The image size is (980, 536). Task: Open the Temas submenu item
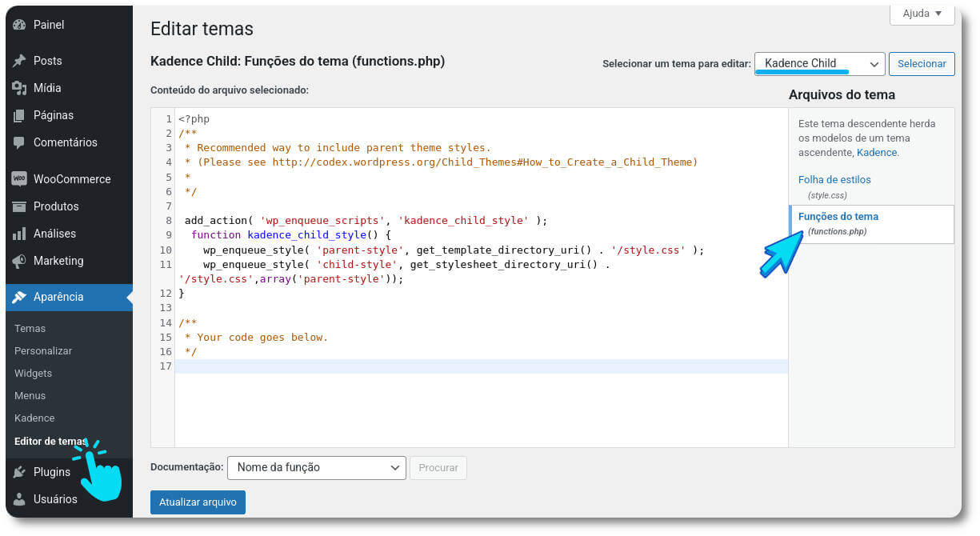30,329
